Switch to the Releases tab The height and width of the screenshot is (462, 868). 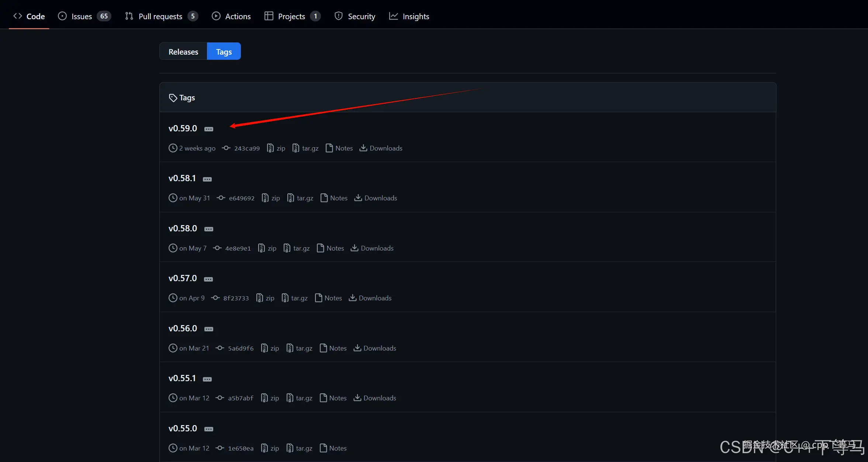point(183,52)
